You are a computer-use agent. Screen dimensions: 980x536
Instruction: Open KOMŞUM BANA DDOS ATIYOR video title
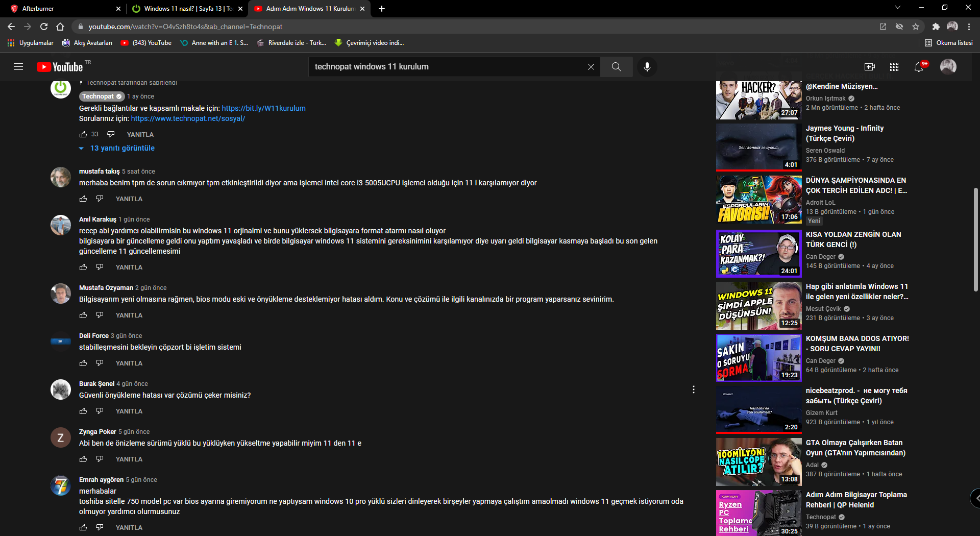point(857,344)
